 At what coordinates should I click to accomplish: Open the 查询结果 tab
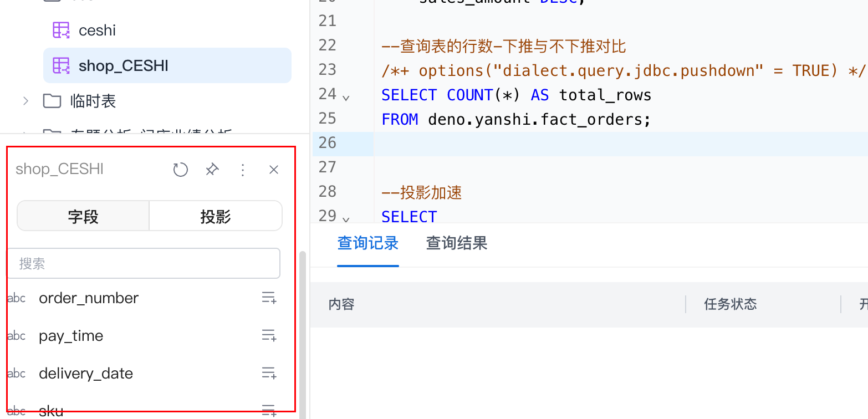(456, 243)
